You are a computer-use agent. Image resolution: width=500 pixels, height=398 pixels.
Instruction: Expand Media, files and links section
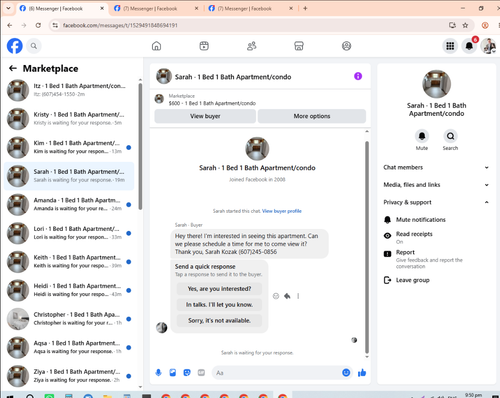pos(436,185)
